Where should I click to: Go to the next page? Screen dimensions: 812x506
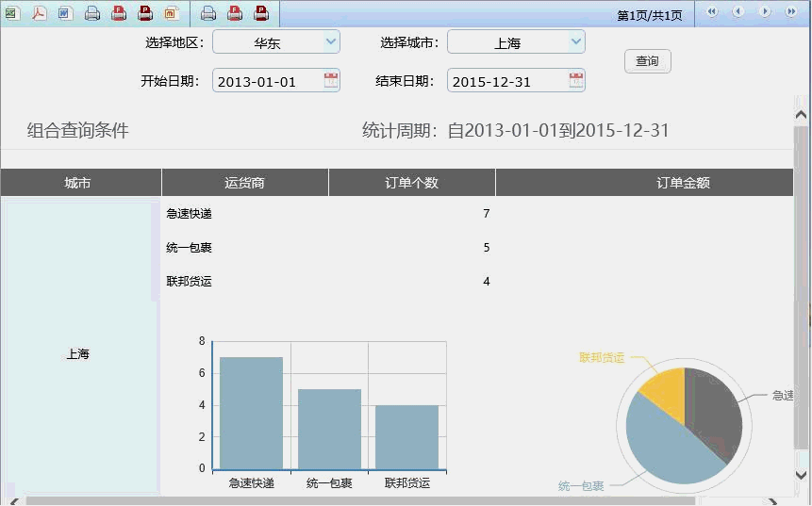pos(765,12)
